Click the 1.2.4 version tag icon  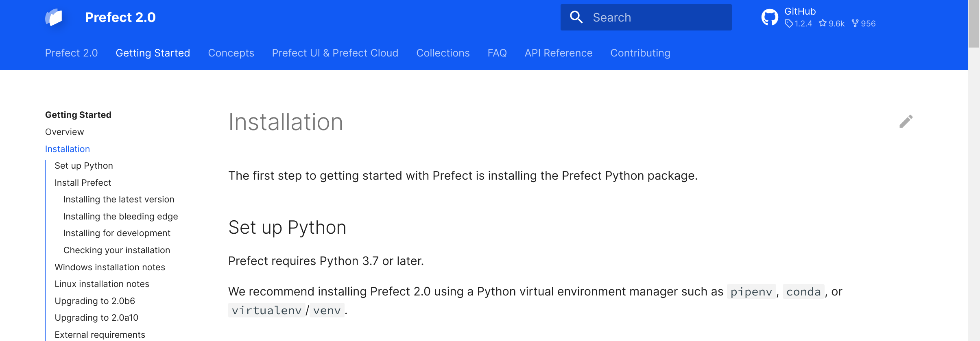[x=789, y=24]
